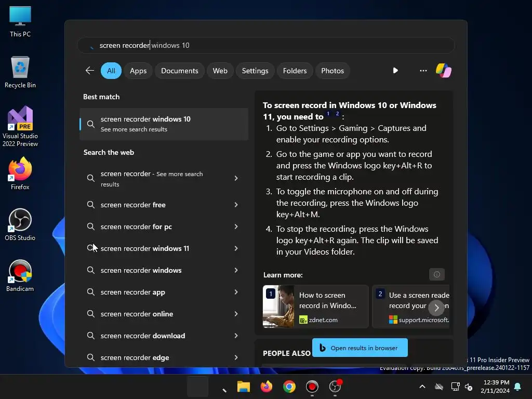Open File Explorer from the taskbar
The image size is (532, 399).
point(243,387)
